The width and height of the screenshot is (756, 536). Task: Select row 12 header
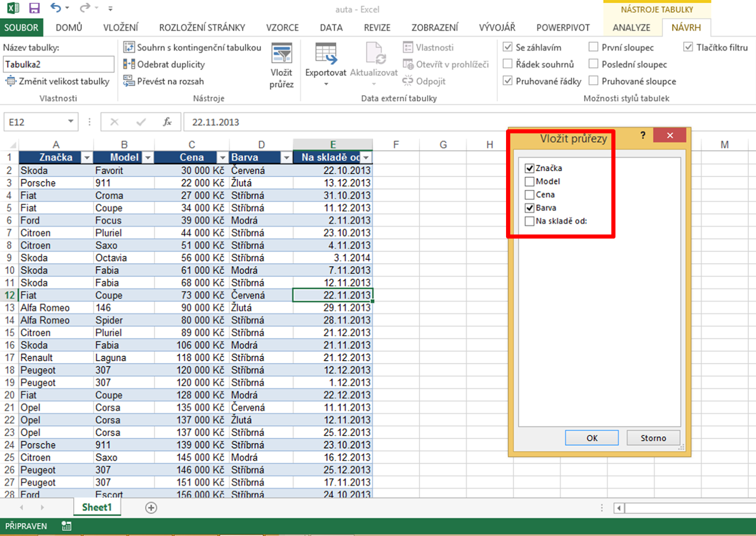tap(9, 295)
